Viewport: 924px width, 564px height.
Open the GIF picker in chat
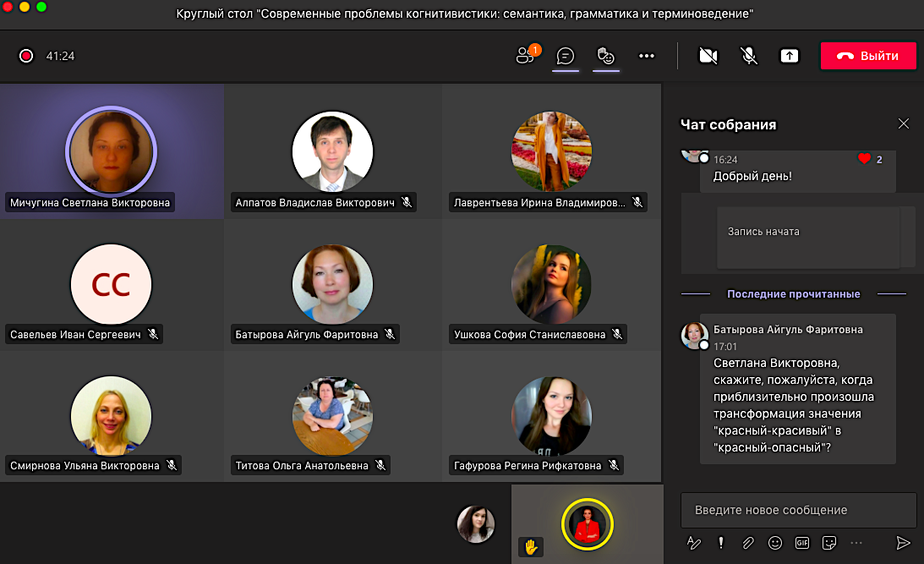802,543
